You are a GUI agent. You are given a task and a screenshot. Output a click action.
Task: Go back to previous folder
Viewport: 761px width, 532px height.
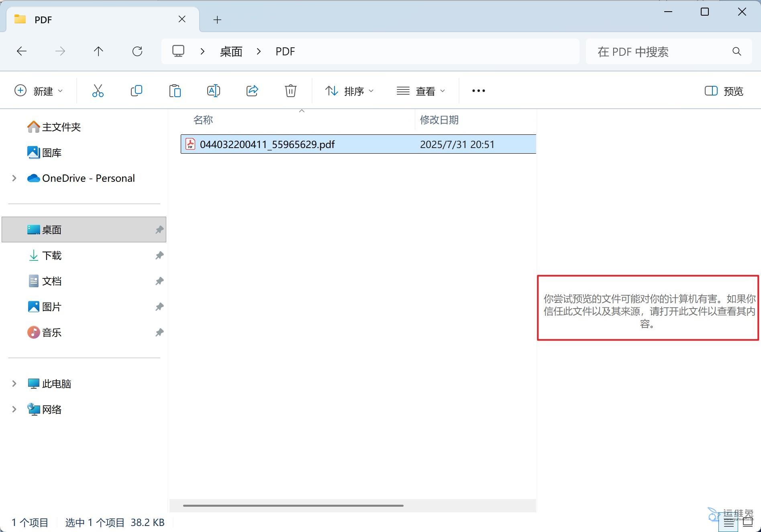(22, 51)
